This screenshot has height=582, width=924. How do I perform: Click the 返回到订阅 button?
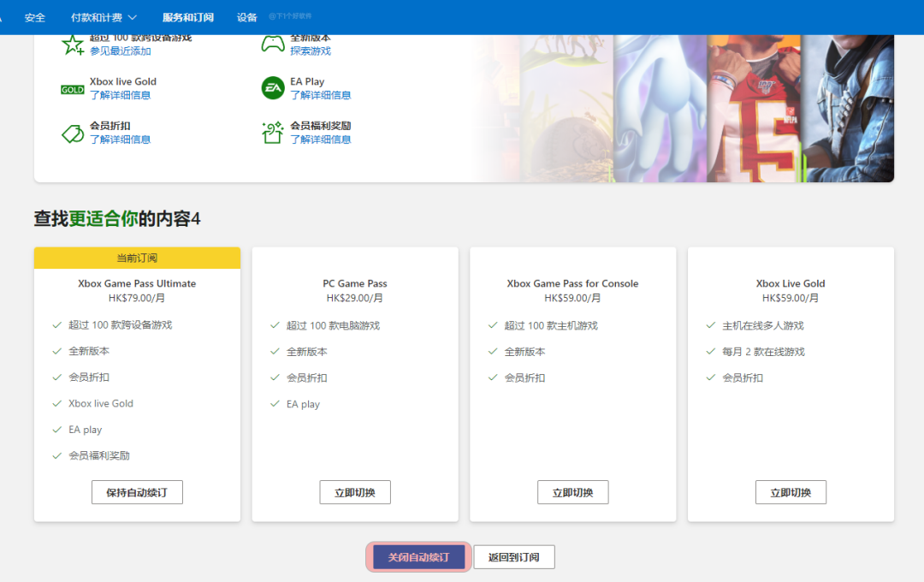514,557
